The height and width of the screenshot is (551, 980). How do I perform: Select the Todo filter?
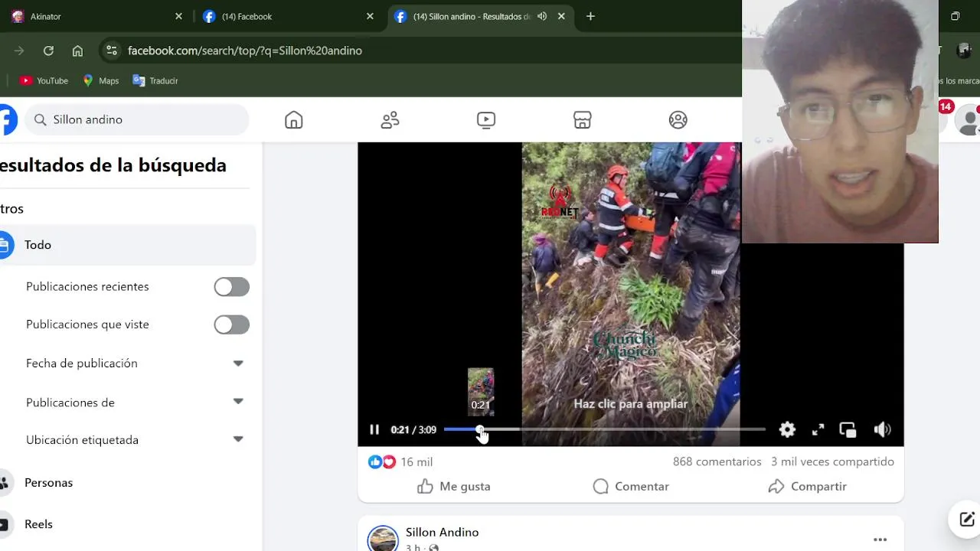[x=127, y=245]
